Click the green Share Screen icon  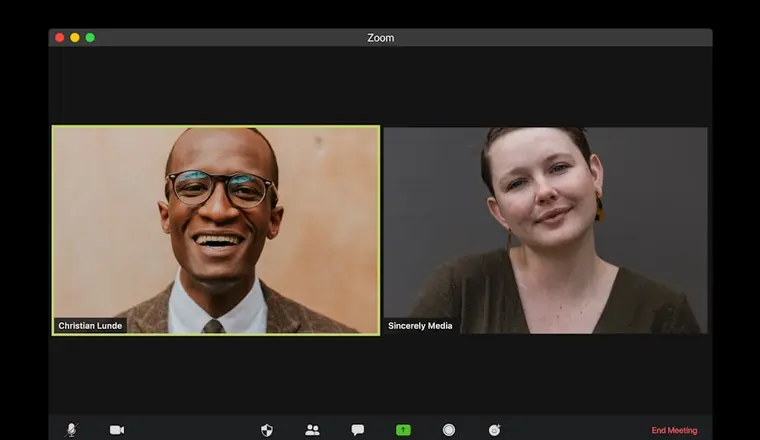click(403, 430)
